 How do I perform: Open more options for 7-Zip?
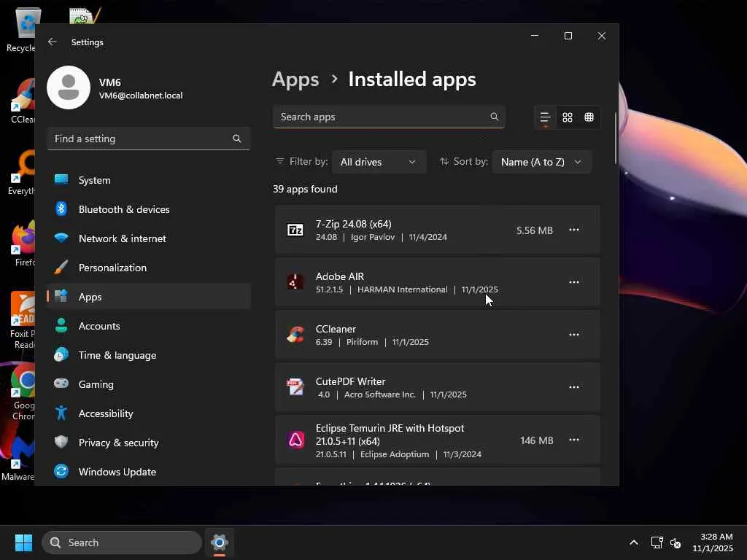click(574, 230)
